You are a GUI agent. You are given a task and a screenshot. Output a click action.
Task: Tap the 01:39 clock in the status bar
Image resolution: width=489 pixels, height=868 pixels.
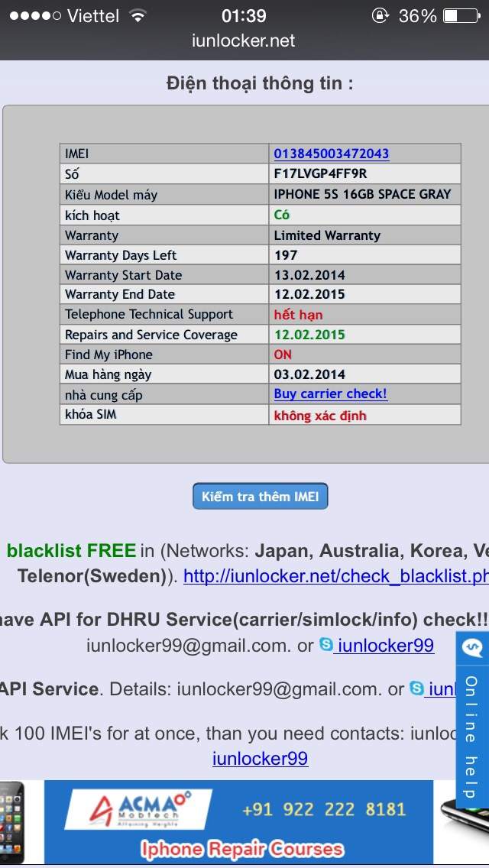[244, 16]
